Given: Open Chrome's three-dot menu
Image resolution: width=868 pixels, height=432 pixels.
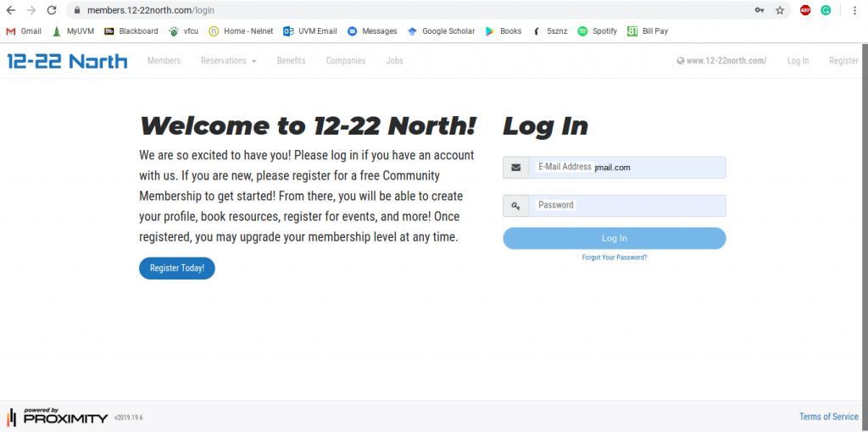Looking at the screenshot, I should (856, 10).
